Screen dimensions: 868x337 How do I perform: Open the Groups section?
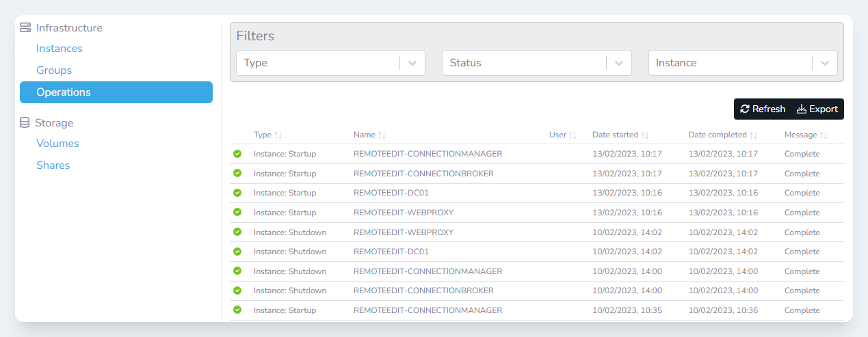(x=54, y=70)
